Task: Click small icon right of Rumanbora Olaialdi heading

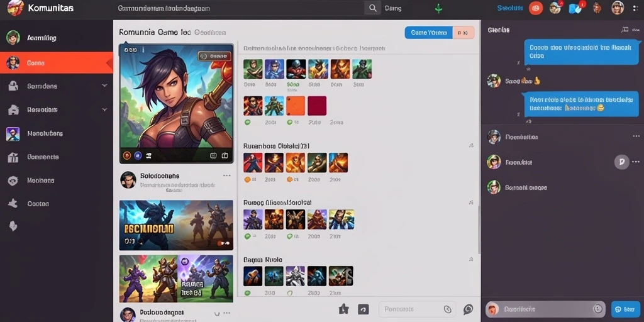Action: (471, 146)
